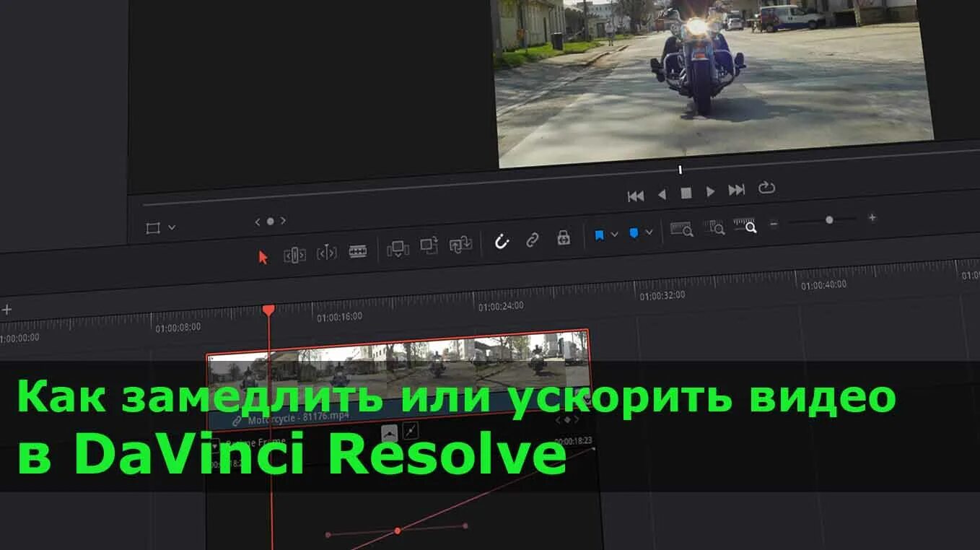This screenshot has width=980, height=550.
Task: Click timecode 01:00:16:00 on ruler
Action: tap(339, 317)
